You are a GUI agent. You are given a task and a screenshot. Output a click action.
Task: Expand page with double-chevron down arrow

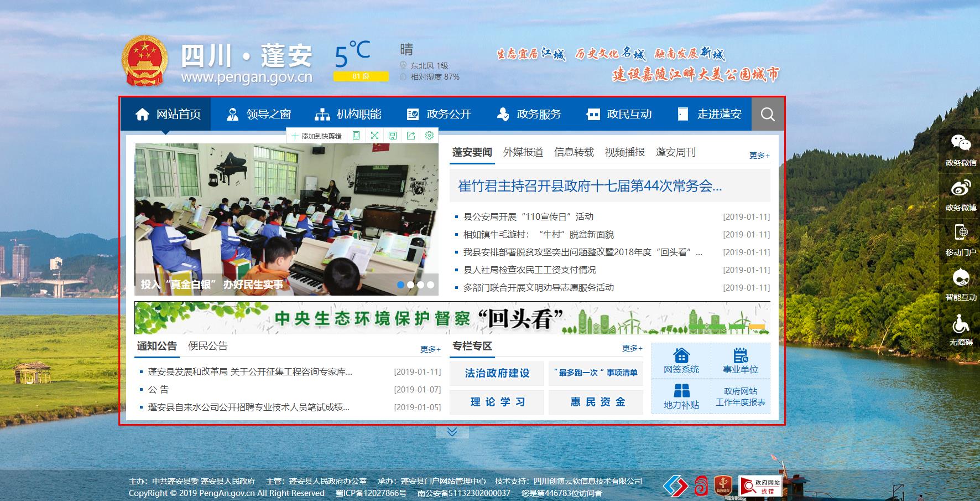452,432
